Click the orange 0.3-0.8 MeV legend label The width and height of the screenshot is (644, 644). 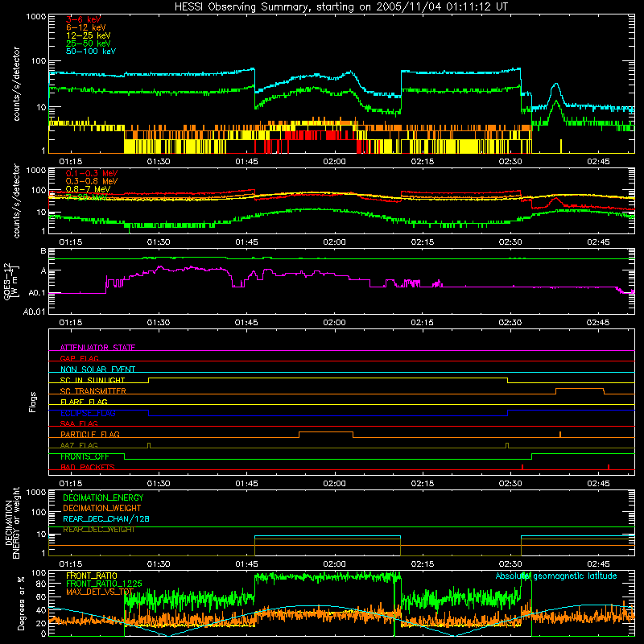click(92, 181)
